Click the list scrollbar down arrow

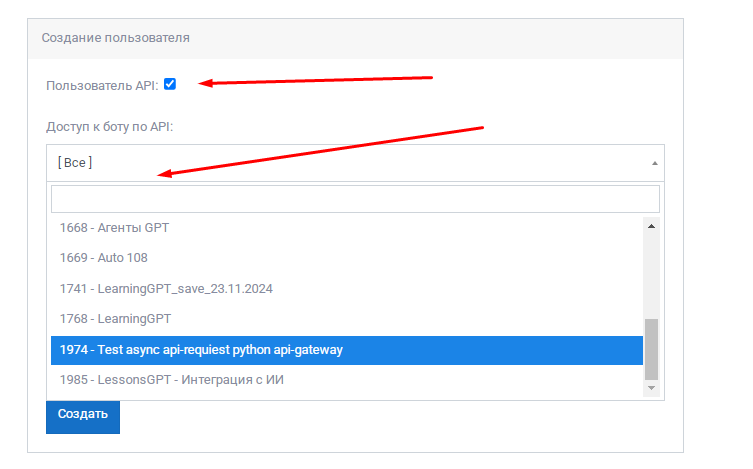pyautogui.click(x=652, y=387)
